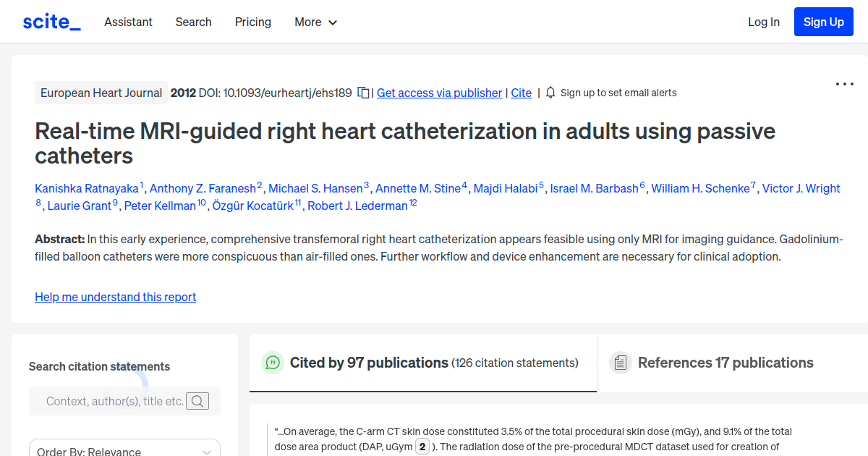This screenshot has height=456, width=868.
Task: Click the Cite link
Action: coord(521,93)
